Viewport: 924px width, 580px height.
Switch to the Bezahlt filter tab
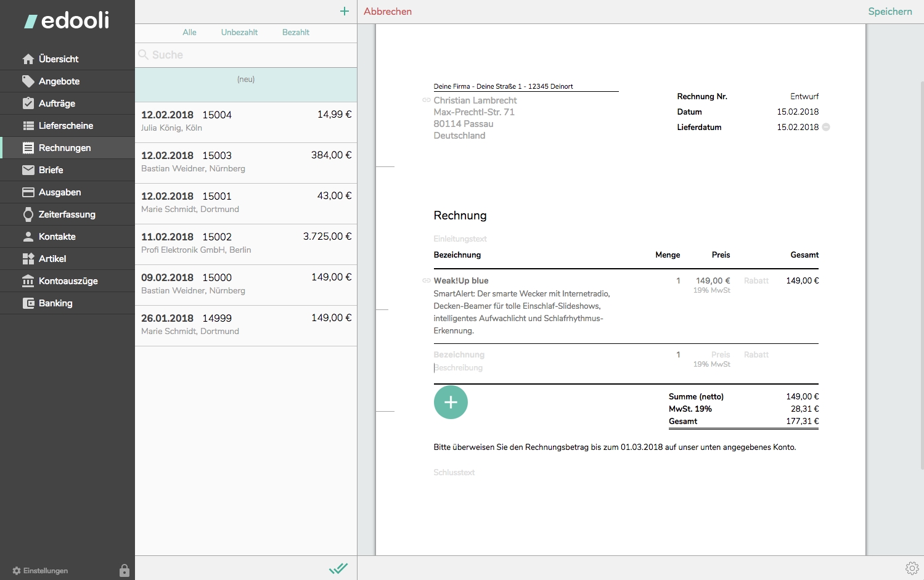click(x=296, y=32)
